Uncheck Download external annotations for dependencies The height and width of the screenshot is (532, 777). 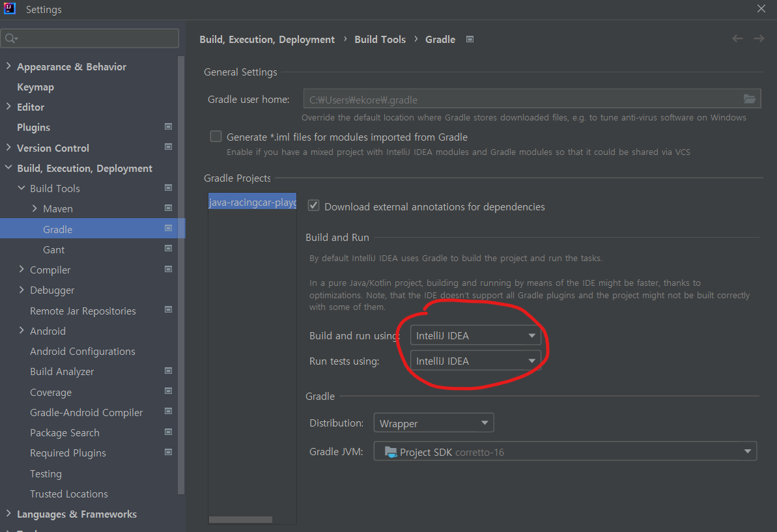pyautogui.click(x=314, y=206)
